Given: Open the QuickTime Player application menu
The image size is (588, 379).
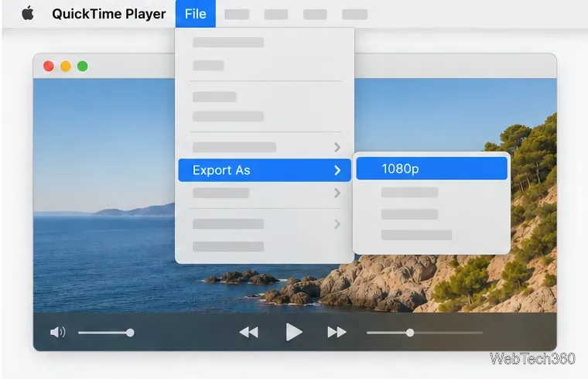Looking at the screenshot, I should click(109, 14).
